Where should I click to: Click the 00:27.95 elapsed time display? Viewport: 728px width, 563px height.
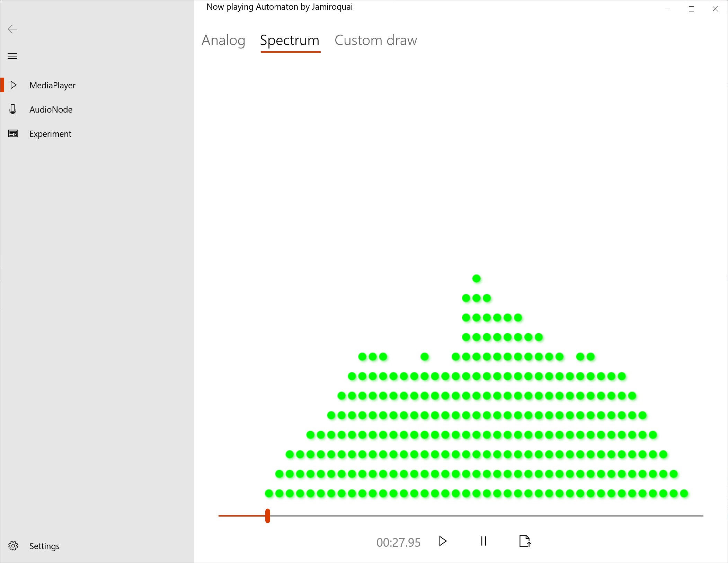click(x=398, y=542)
